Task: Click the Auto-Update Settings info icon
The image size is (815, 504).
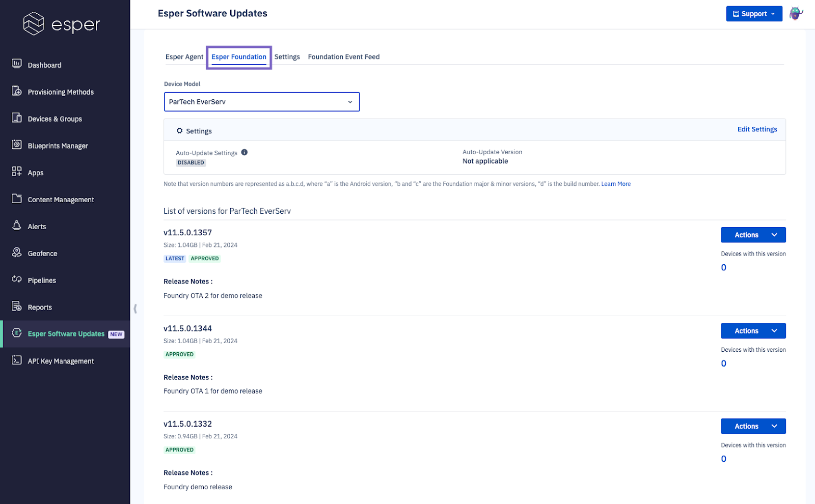Action: point(244,152)
